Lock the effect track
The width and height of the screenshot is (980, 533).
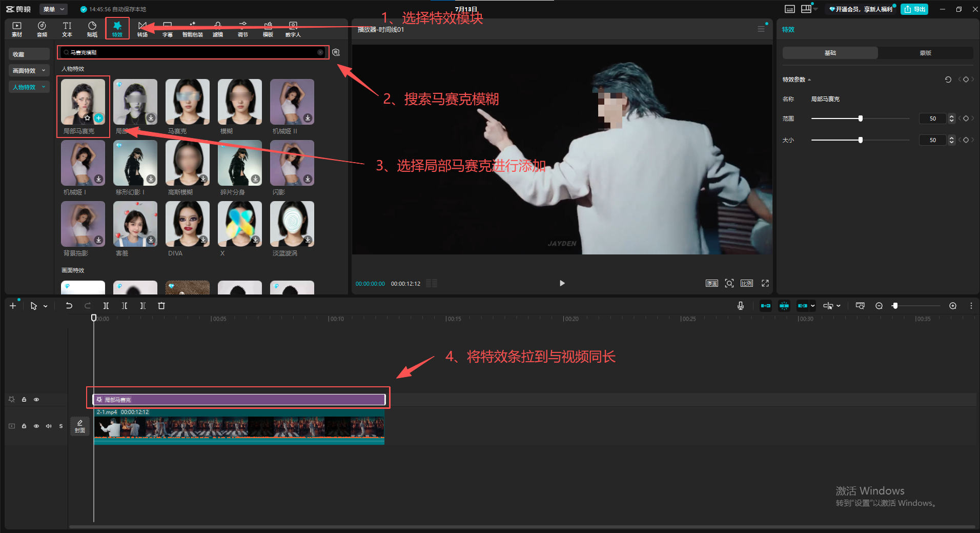[24, 400]
